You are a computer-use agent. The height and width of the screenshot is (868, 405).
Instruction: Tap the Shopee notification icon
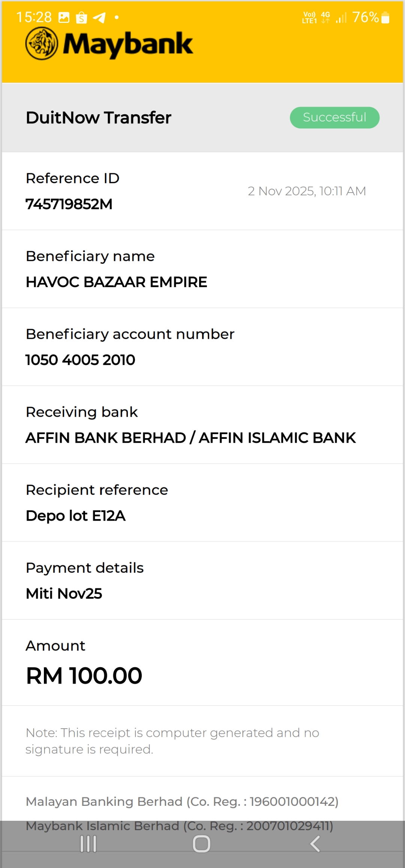(x=81, y=18)
